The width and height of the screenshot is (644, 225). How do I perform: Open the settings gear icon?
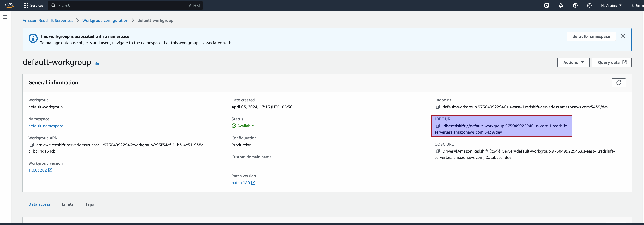[x=589, y=5]
